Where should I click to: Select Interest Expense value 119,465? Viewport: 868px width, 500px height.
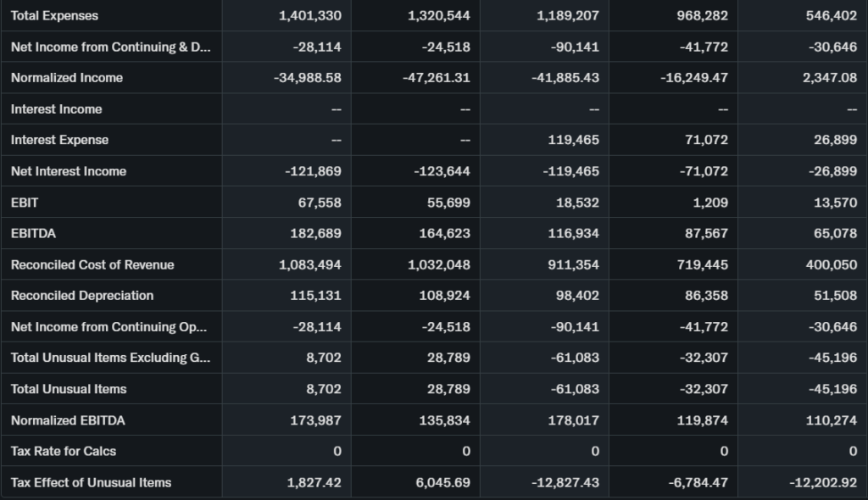(574, 140)
